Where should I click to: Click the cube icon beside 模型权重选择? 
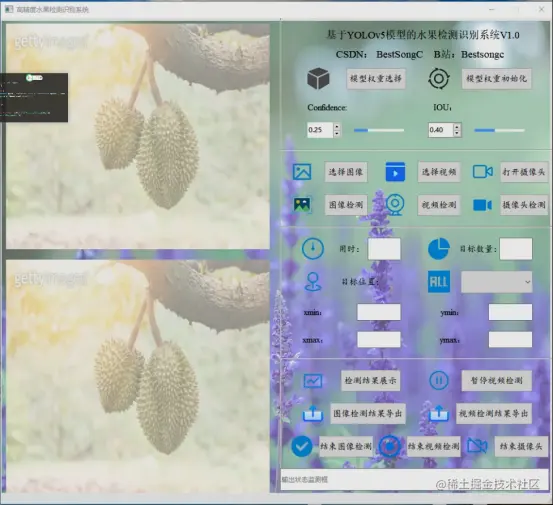[318, 78]
